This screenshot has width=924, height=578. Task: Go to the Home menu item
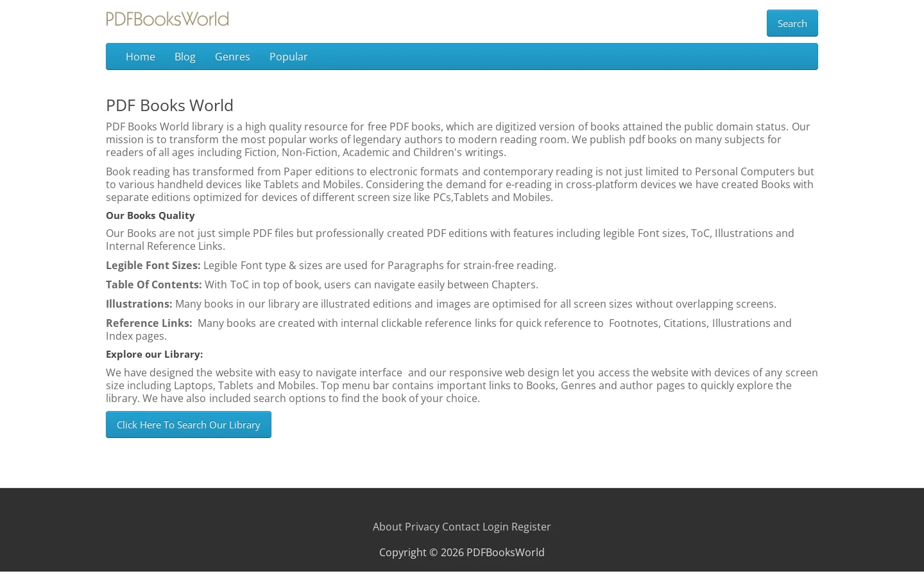pos(141,57)
